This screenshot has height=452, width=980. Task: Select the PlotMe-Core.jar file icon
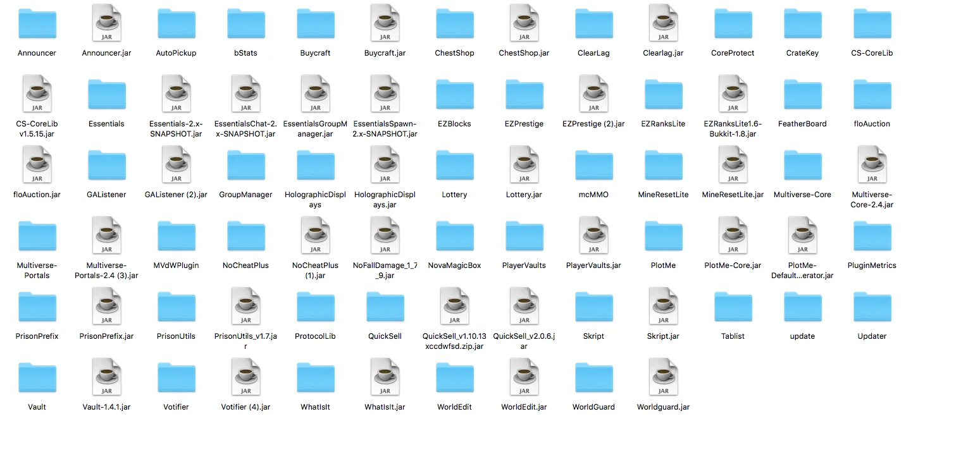(x=733, y=235)
